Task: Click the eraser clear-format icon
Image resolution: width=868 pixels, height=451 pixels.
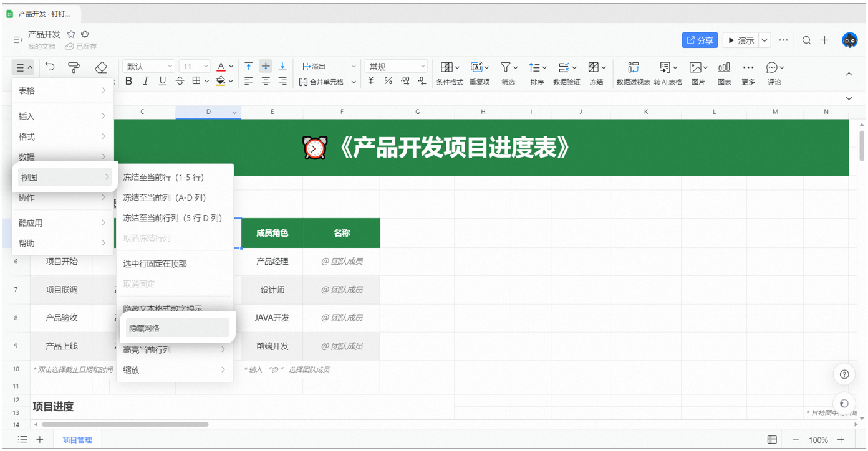Action: 101,67
